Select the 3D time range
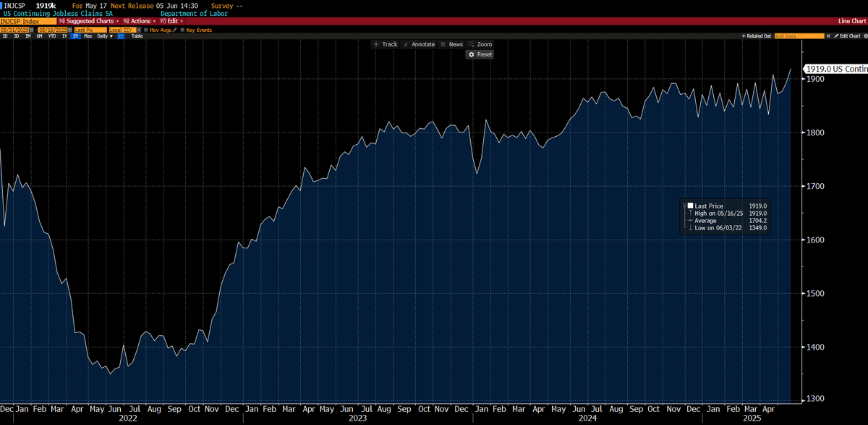This screenshot has height=425, width=868. (16, 36)
